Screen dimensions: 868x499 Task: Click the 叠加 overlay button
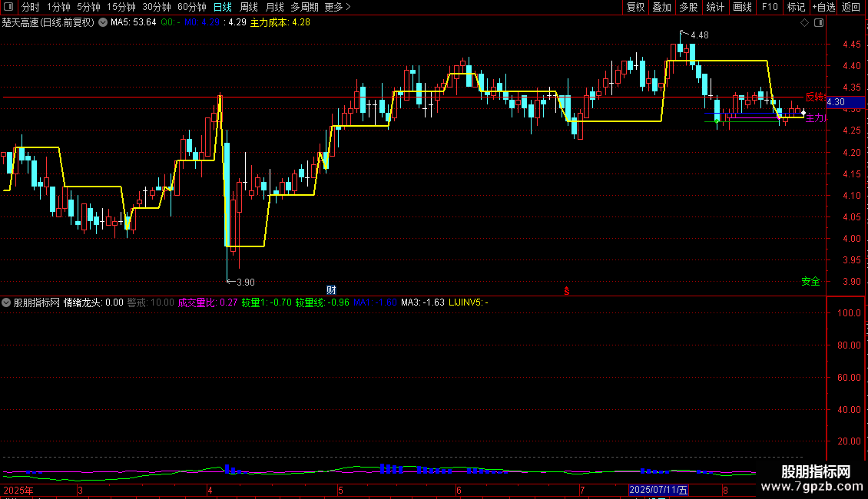[661, 7]
